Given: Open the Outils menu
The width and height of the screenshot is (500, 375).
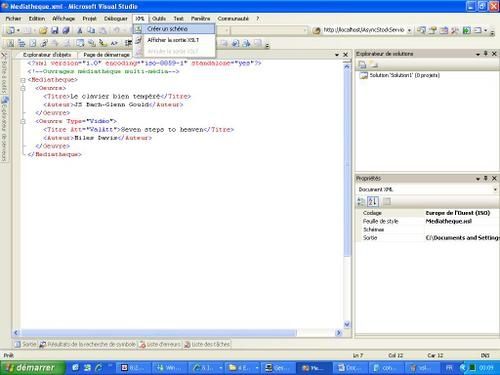Looking at the screenshot, I should (x=159, y=19).
